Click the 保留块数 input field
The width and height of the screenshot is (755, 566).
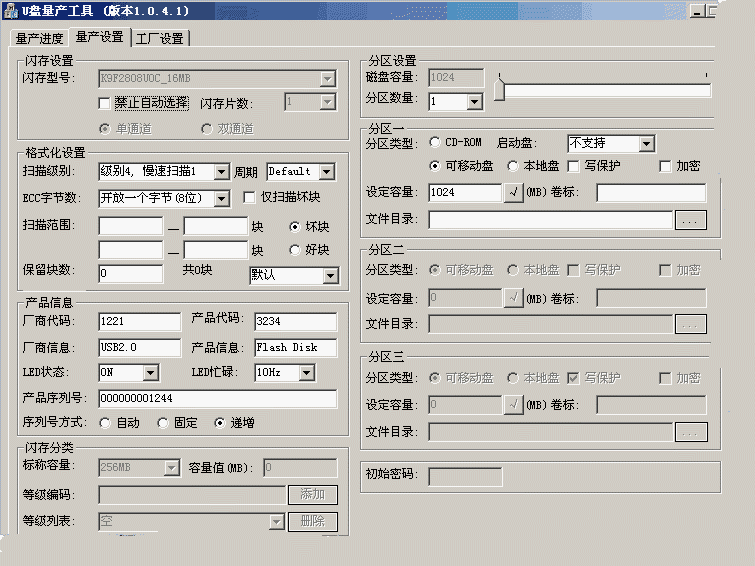[x=131, y=274]
